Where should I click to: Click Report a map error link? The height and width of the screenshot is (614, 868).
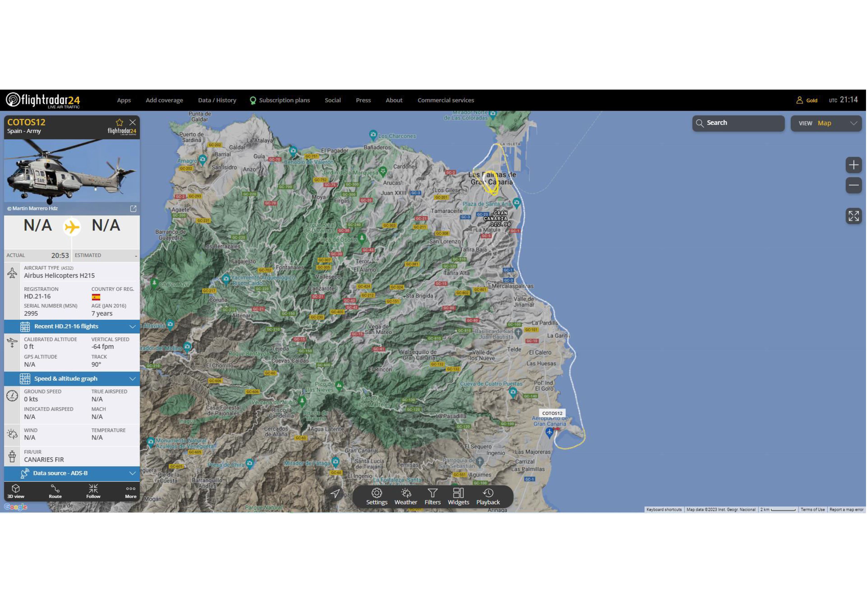(x=846, y=510)
